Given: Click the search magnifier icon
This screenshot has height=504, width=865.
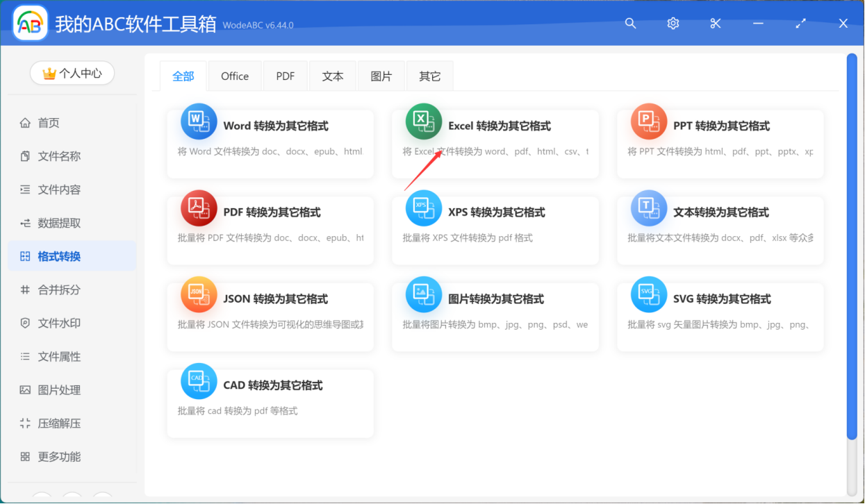Looking at the screenshot, I should coord(630,23).
